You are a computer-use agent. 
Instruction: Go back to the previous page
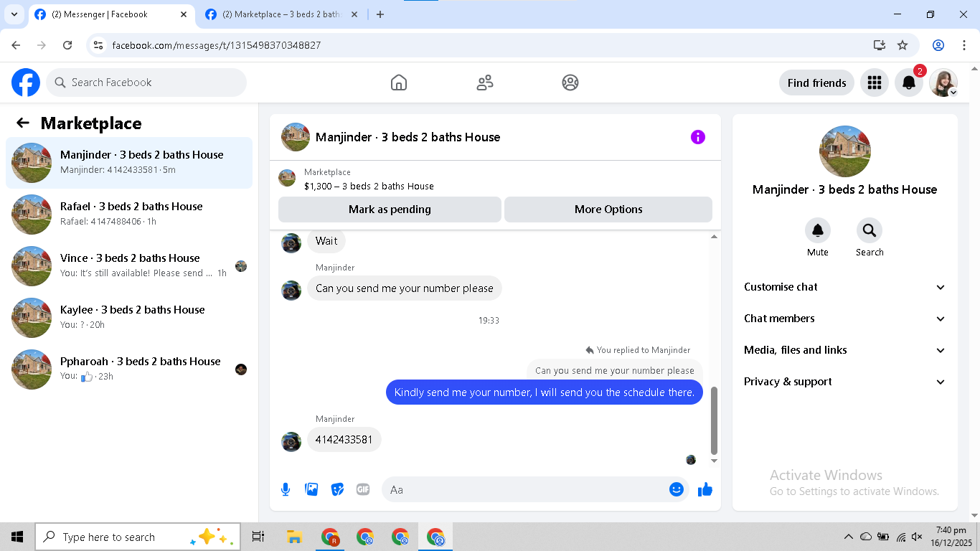click(16, 45)
